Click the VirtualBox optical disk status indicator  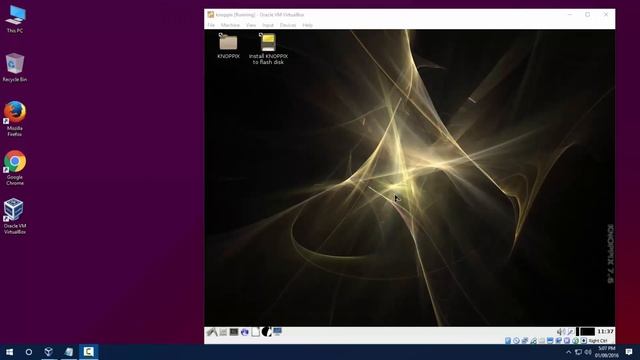coord(516,340)
